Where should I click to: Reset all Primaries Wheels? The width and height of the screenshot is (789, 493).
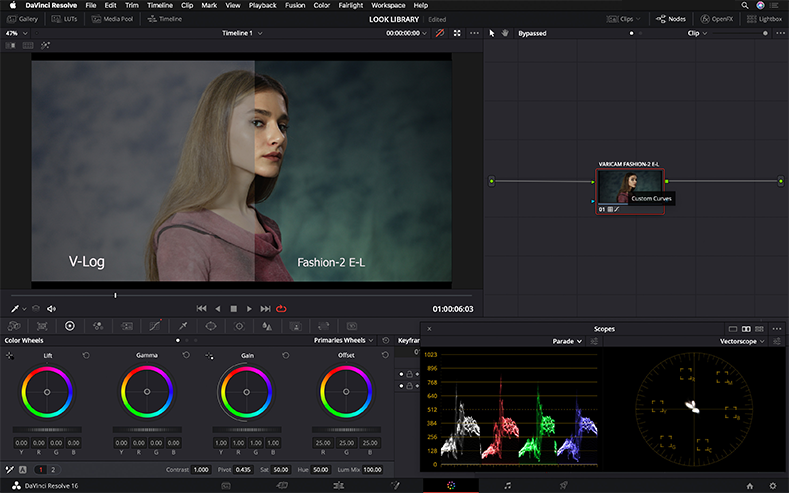pos(385,341)
